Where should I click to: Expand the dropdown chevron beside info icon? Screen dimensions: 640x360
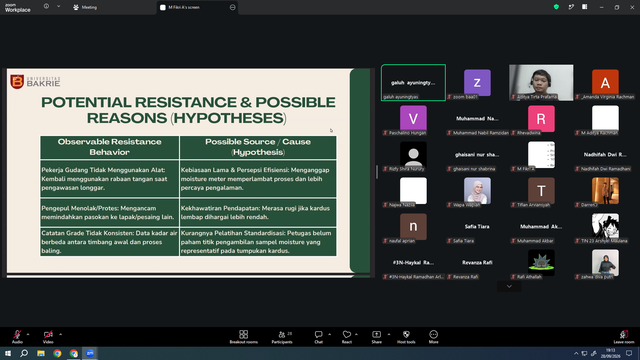coord(58,6)
